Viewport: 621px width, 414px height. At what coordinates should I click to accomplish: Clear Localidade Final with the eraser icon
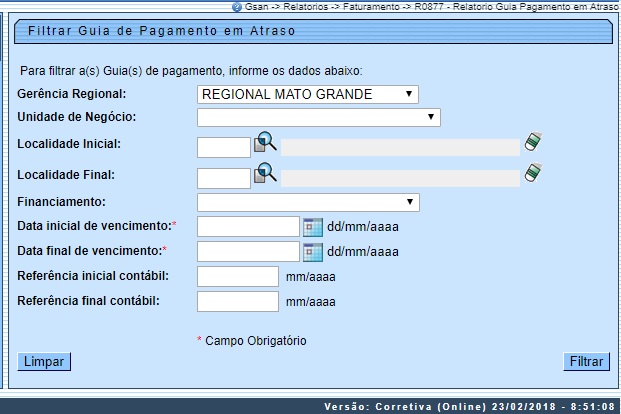pos(533,174)
